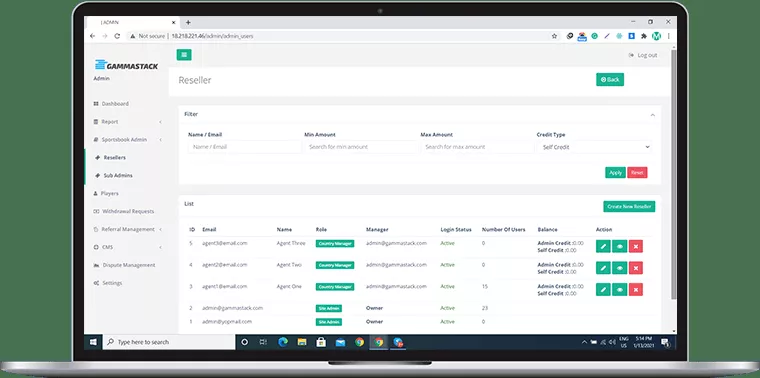This screenshot has height=378, width=760.
Task: Reload page with browser refresh icon
Action: pyautogui.click(x=117, y=36)
